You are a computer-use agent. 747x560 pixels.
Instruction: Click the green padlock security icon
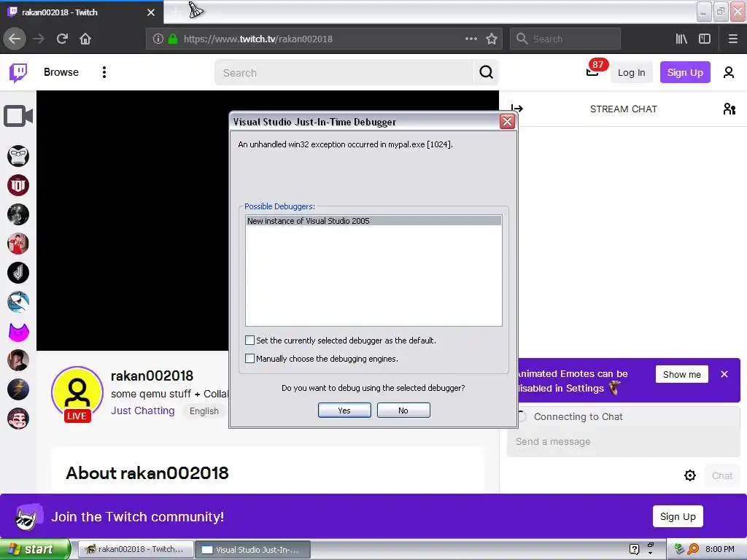173,39
